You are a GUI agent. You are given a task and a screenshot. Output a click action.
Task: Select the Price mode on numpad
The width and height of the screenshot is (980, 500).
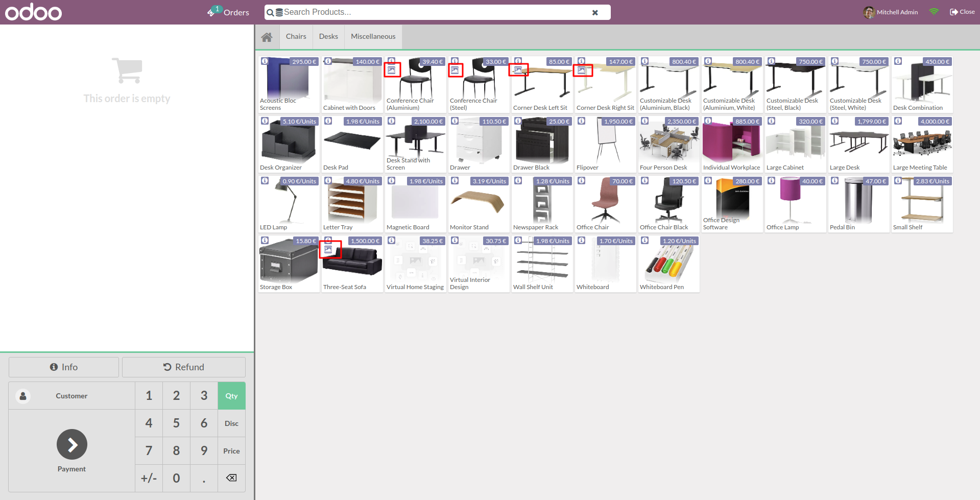pos(231,451)
